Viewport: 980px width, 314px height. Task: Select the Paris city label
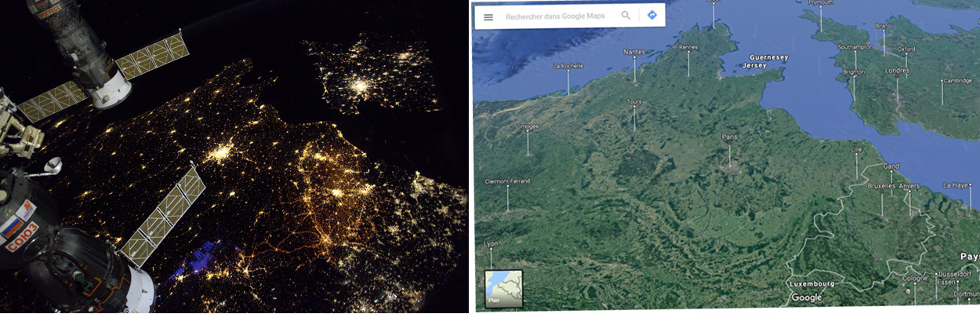730,137
